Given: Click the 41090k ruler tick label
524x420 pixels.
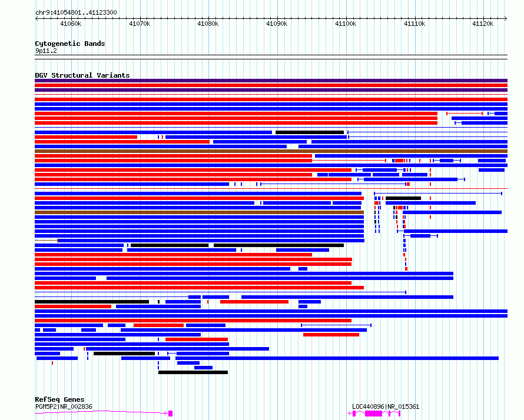Looking at the screenshot, I should (x=277, y=24).
